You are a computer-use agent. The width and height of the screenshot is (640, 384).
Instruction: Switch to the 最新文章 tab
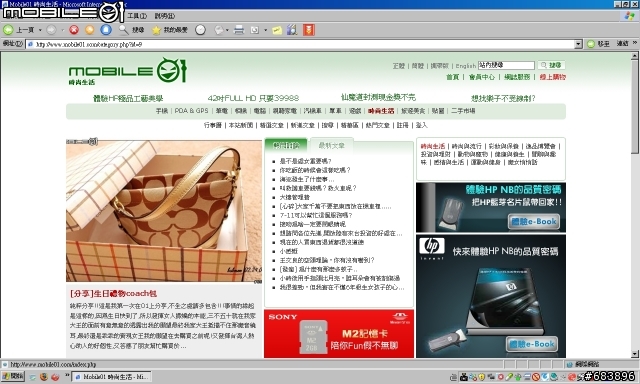coord(331,145)
